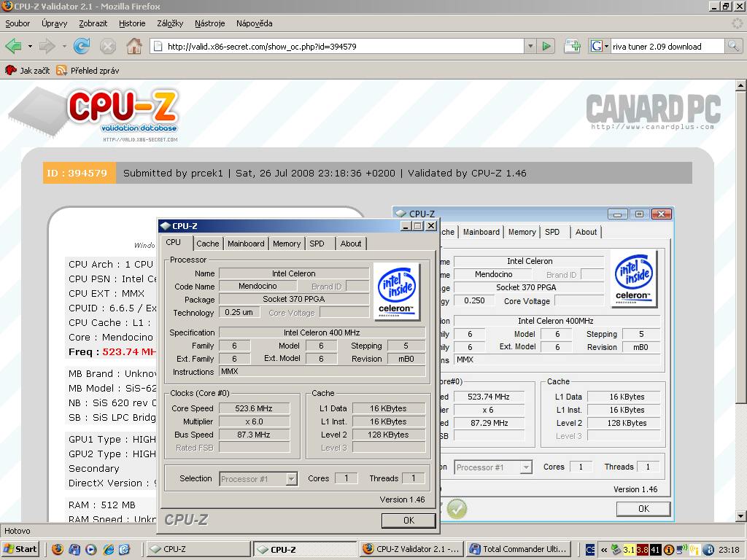Switch to the About tab in front CPU-Z window

351,244
